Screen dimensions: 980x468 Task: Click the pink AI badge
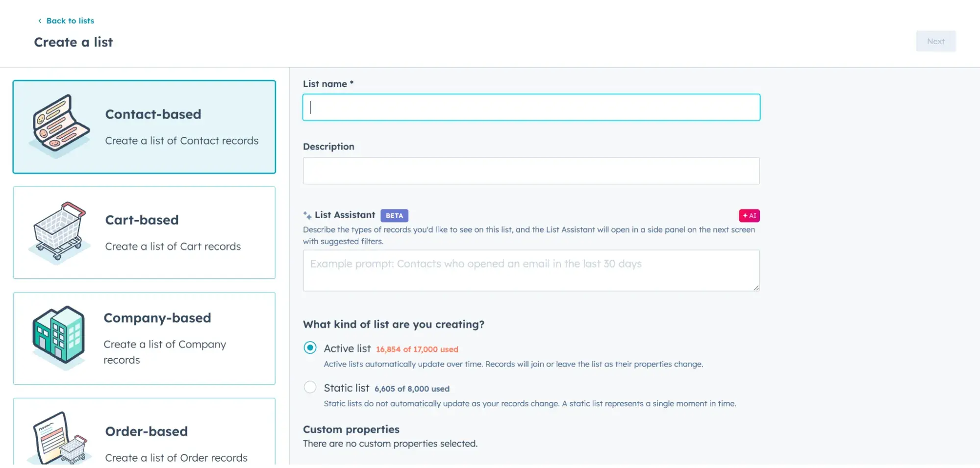[x=749, y=216]
